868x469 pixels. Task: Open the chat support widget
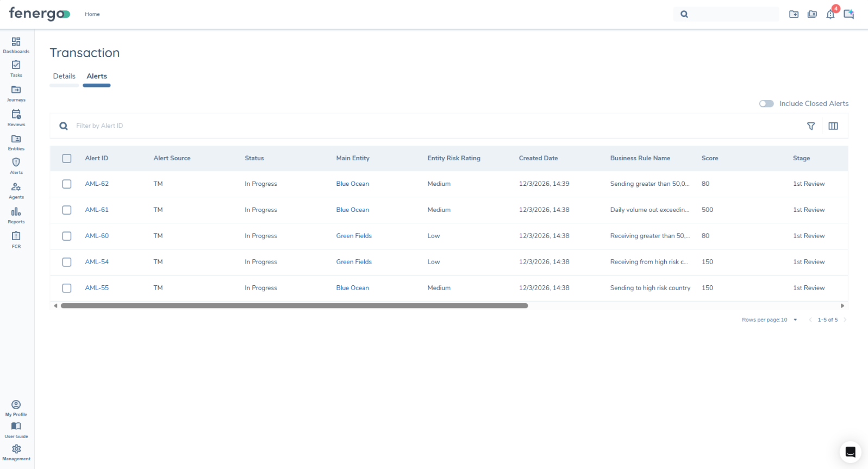click(850, 452)
